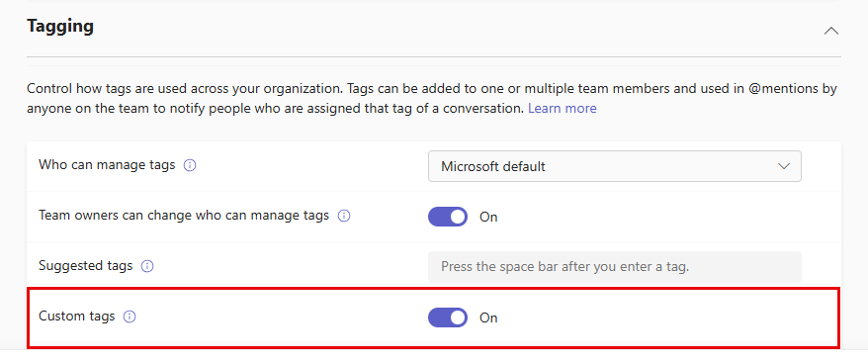Turn off the Custom tags switch
The height and width of the screenshot is (363, 868).
pos(448,318)
